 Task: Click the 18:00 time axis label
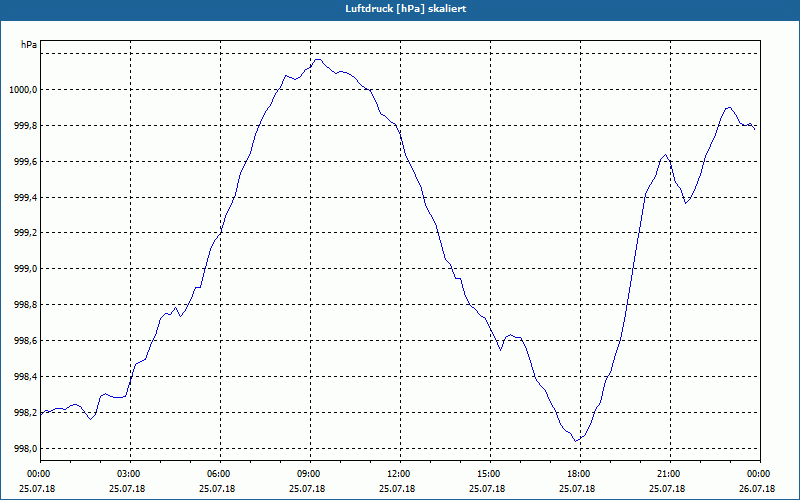pyautogui.click(x=577, y=474)
